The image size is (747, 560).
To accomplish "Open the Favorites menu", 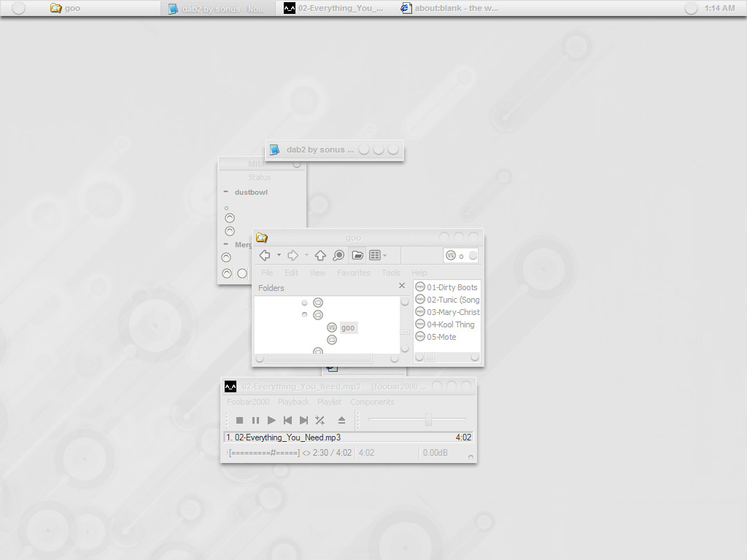I will coord(354,273).
